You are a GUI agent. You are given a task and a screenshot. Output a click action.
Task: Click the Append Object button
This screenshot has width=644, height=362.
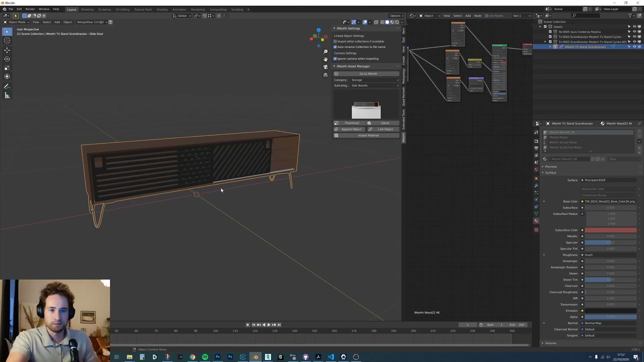[350, 129]
